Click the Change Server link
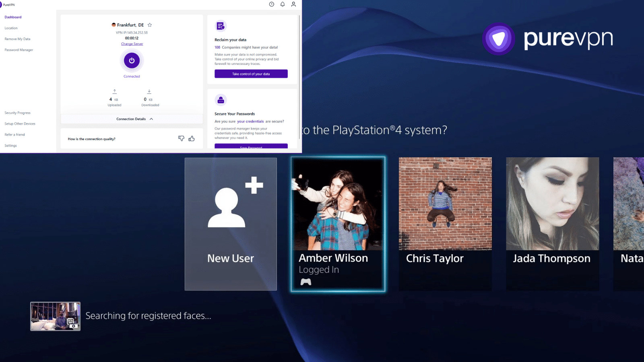The height and width of the screenshot is (362, 644). (132, 44)
